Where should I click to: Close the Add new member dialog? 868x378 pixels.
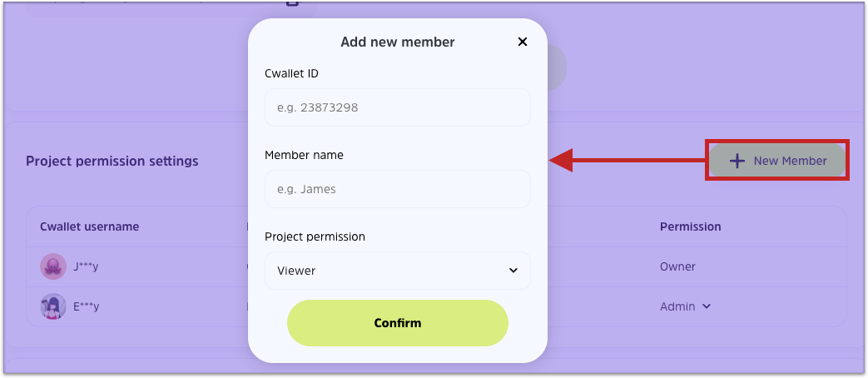pos(523,42)
